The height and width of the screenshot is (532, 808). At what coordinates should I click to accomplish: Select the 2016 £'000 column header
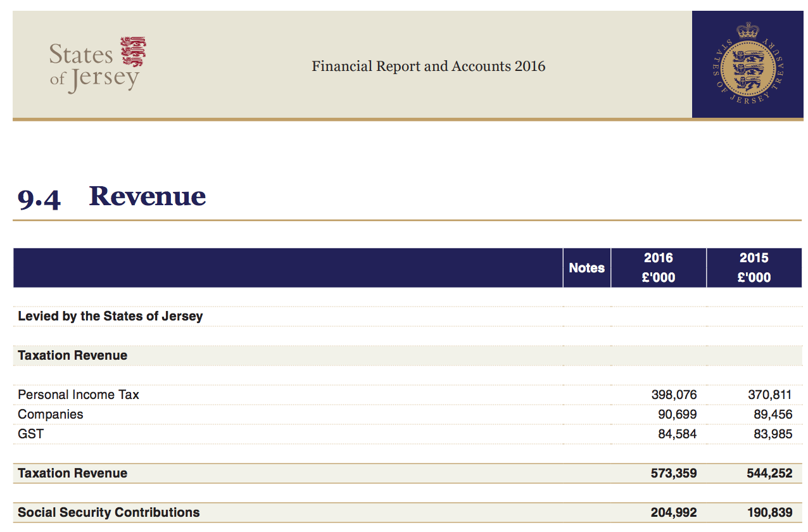(658, 268)
